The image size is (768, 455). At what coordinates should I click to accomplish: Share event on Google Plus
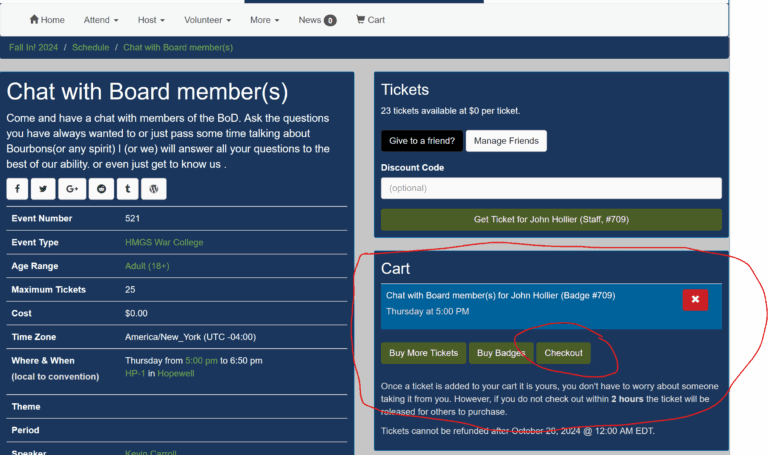pyautogui.click(x=71, y=189)
